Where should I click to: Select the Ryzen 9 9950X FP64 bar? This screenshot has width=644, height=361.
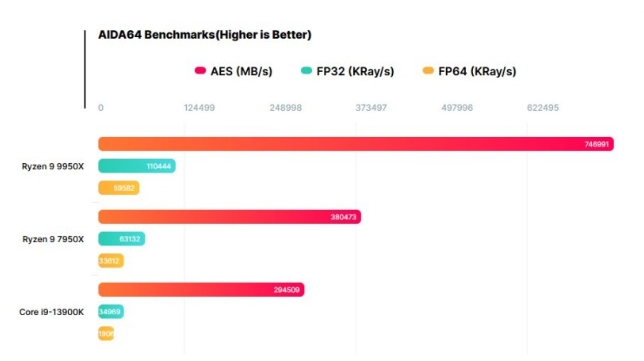click(x=119, y=188)
